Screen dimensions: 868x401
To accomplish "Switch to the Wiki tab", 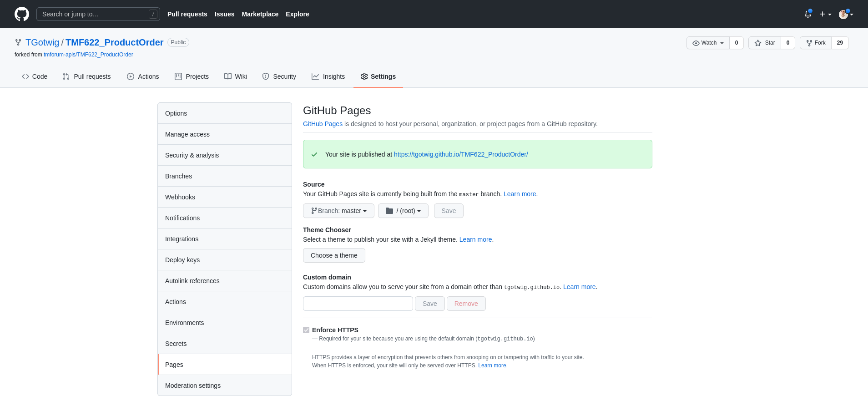I will point(236,76).
